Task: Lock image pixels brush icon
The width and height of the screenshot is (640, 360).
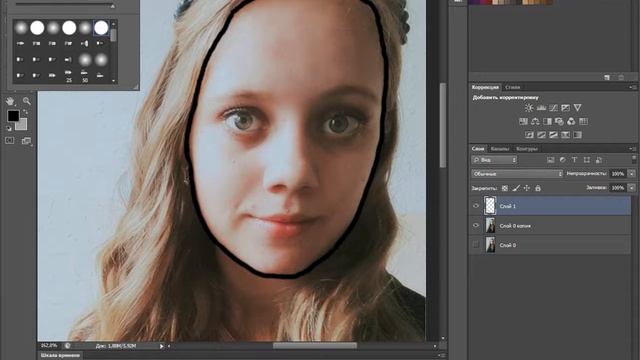Action: point(516,188)
